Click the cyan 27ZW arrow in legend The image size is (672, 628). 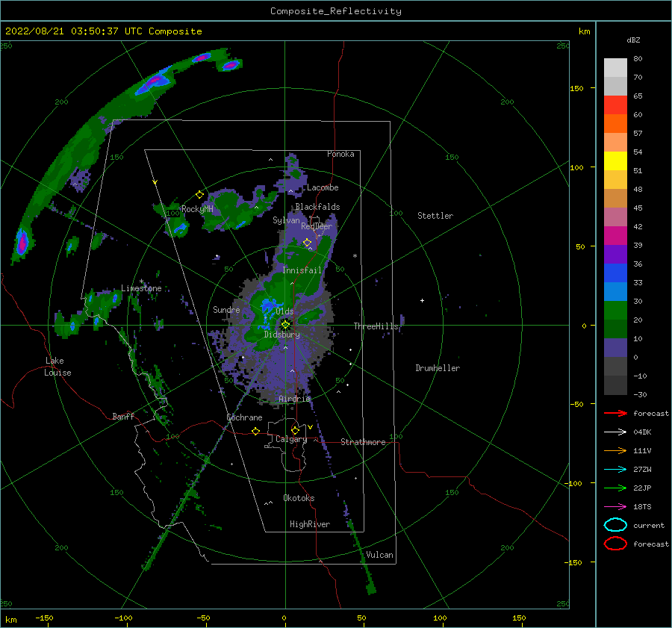coord(615,470)
